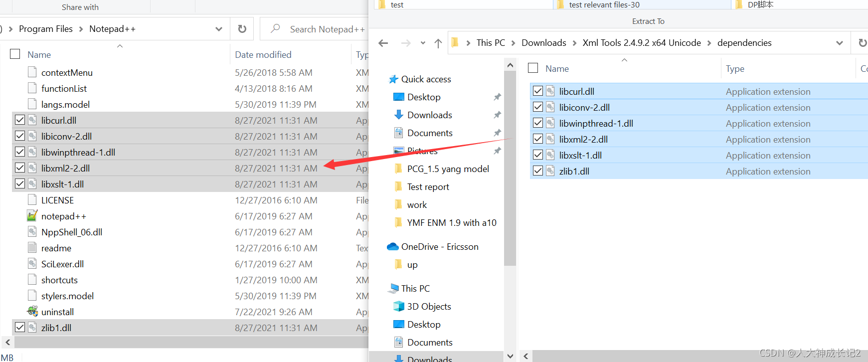Image resolution: width=868 pixels, height=362 pixels.
Task: Open Quick access star icon
Action: pos(393,79)
